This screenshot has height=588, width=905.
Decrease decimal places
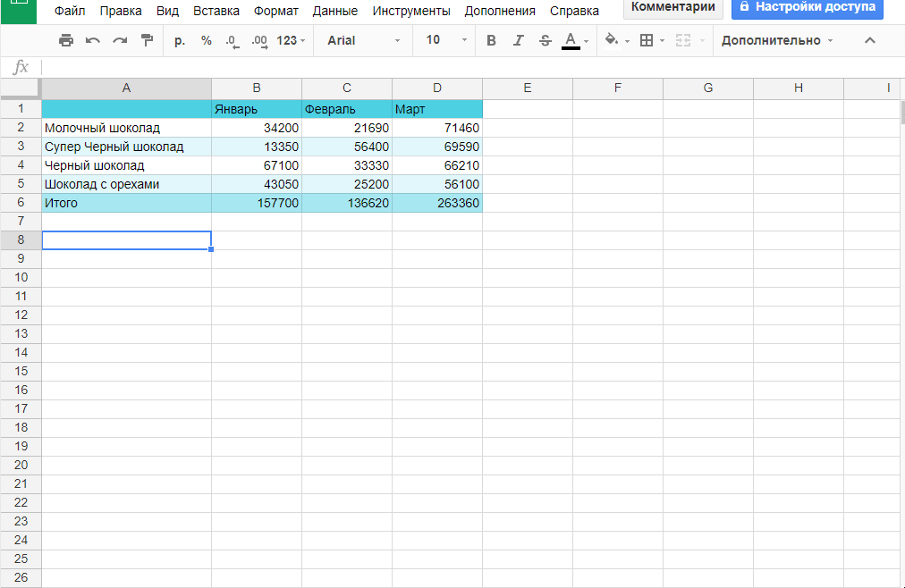click(233, 40)
